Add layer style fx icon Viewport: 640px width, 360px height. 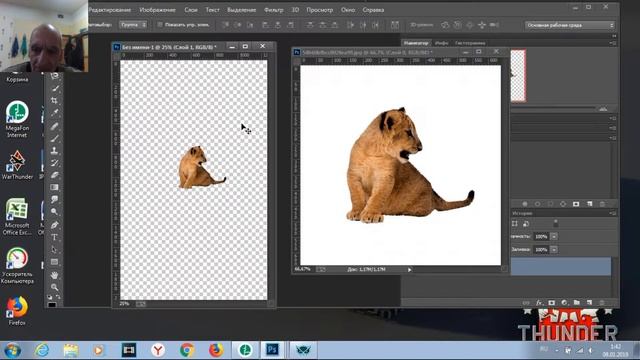click(x=539, y=303)
